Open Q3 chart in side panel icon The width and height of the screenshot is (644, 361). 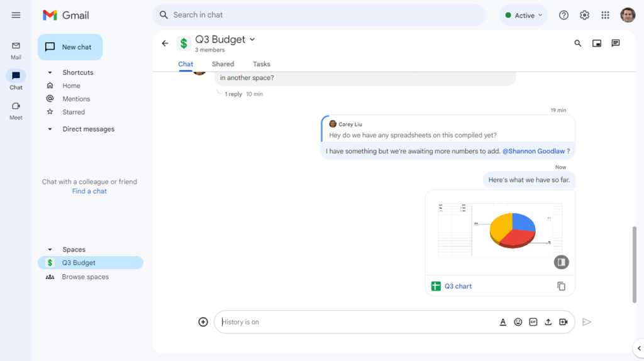561,262
